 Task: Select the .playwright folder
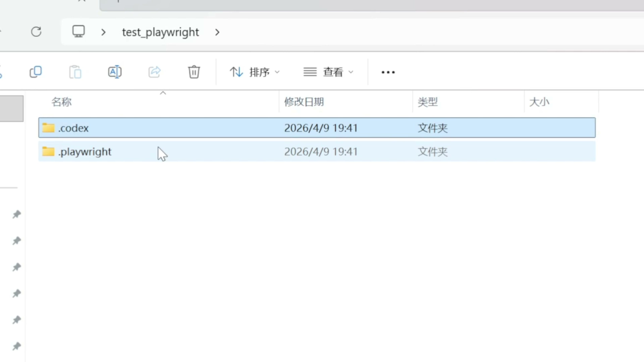(85, 152)
